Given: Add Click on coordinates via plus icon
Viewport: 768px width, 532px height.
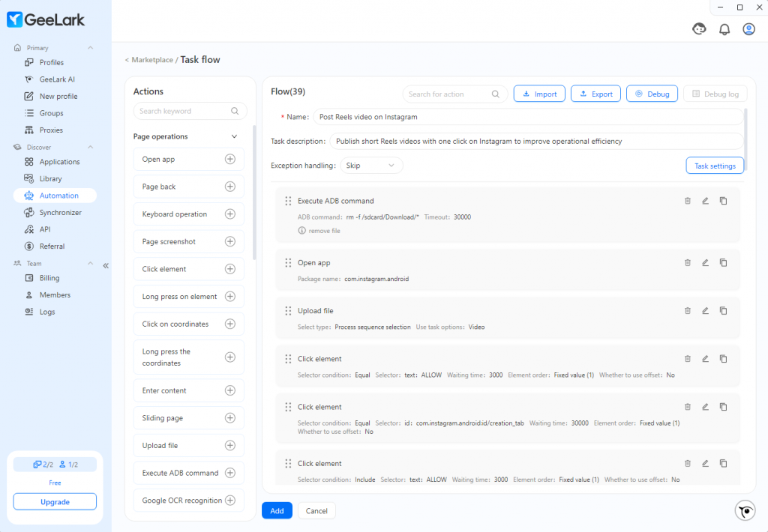Looking at the screenshot, I should (229, 324).
